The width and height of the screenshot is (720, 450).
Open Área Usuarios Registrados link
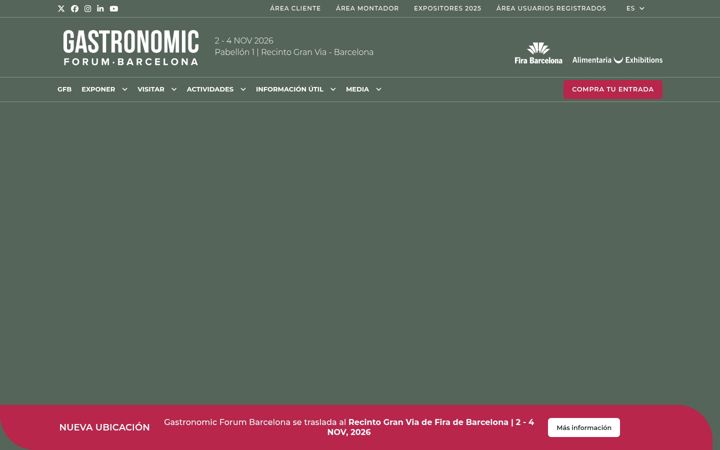click(551, 8)
